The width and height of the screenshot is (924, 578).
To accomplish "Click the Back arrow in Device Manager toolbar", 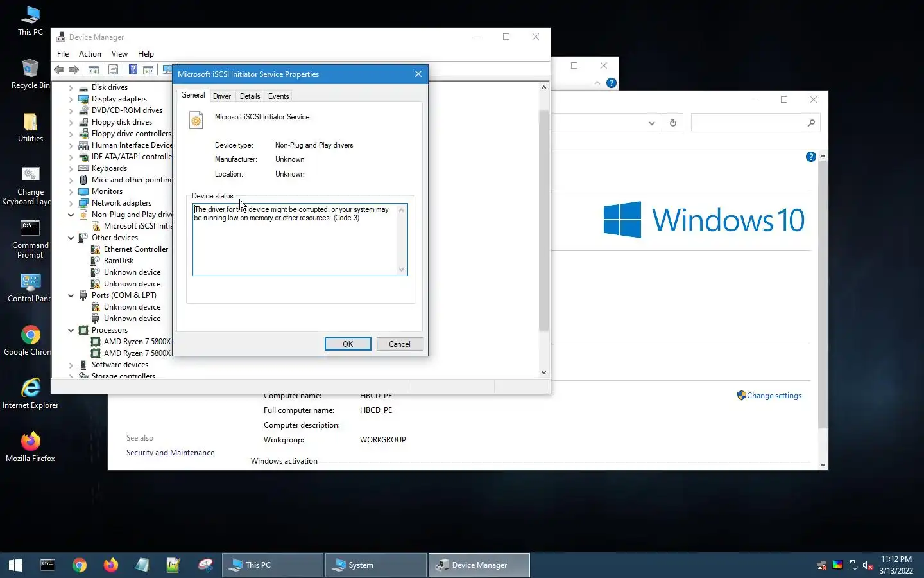I will tap(59, 70).
